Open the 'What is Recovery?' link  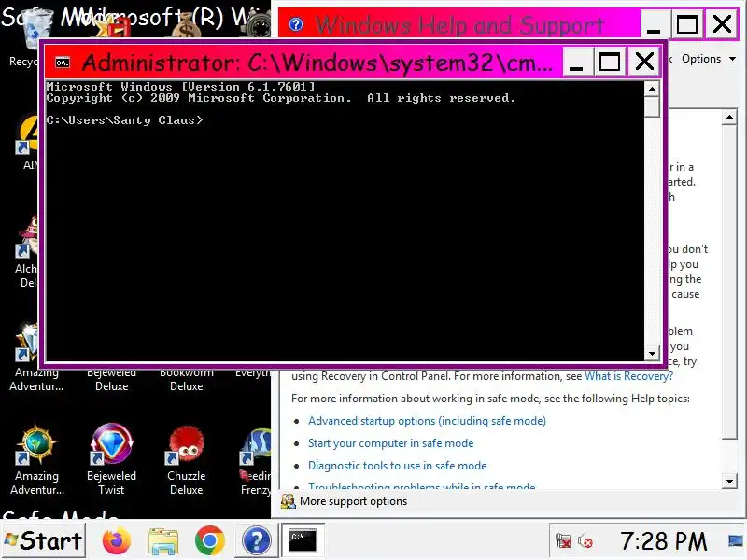tap(628, 376)
